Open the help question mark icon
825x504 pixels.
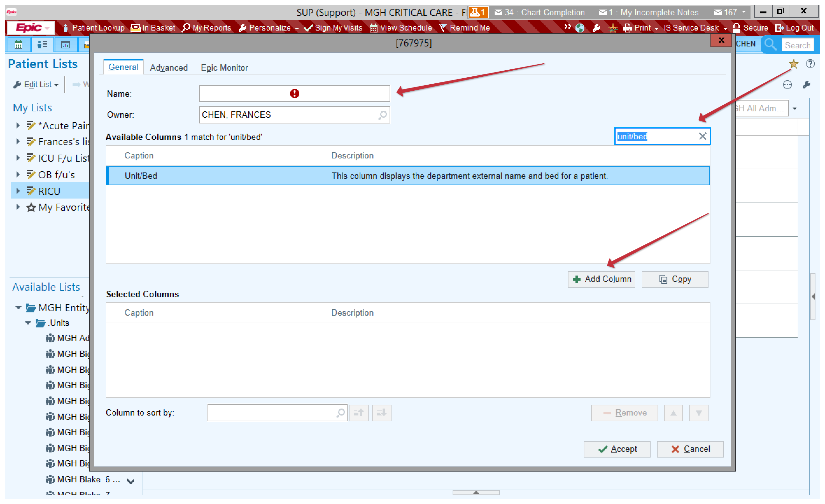click(810, 64)
